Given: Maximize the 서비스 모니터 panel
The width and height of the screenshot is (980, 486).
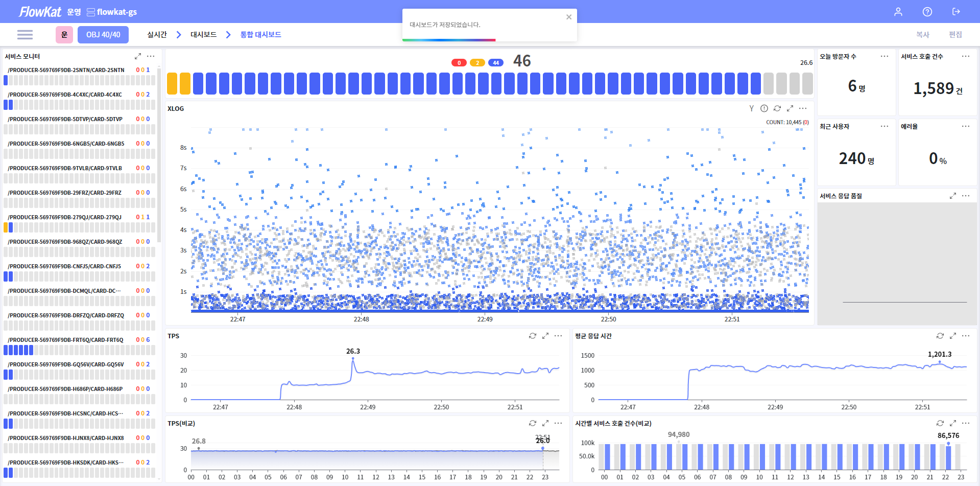Looking at the screenshot, I should coord(137,56).
